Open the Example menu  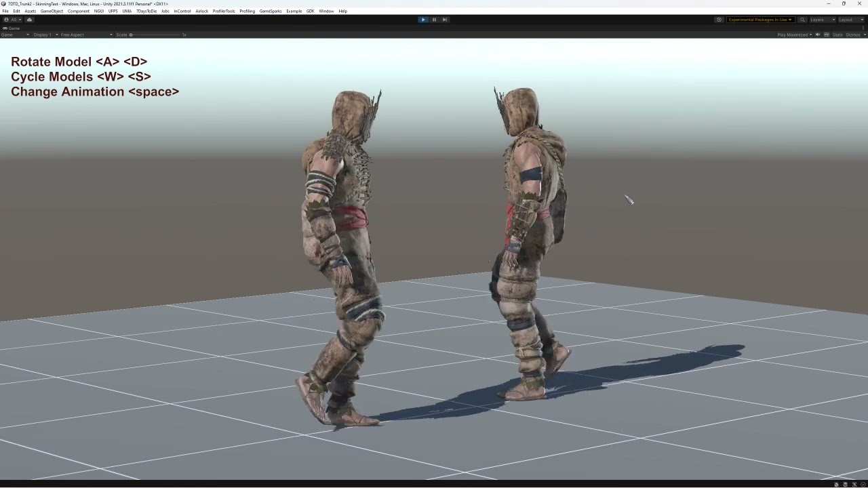294,12
